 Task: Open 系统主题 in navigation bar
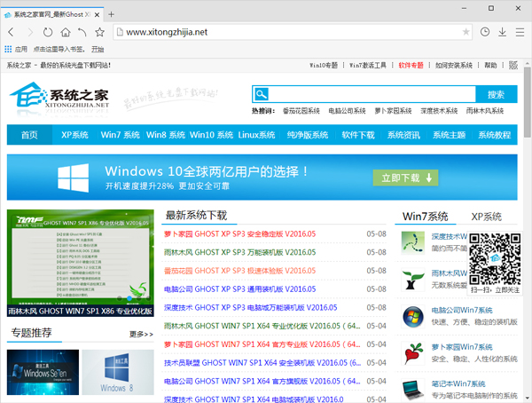coord(449,135)
